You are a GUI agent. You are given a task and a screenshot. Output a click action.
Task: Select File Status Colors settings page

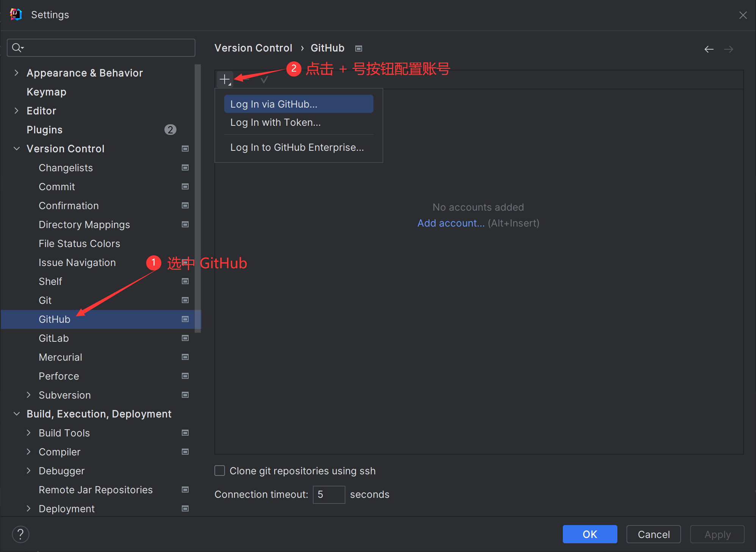click(79, 243)
